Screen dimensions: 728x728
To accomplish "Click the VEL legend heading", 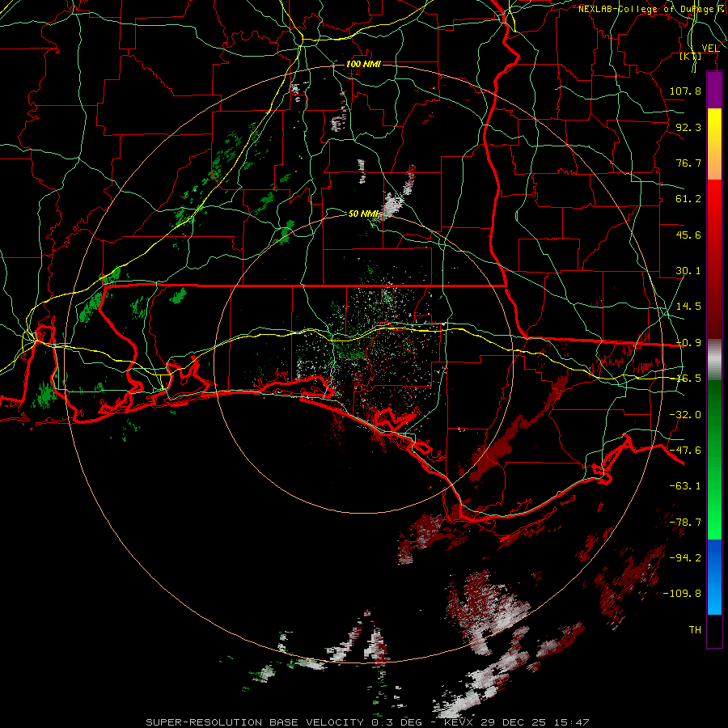I will [x=710, y=48].
